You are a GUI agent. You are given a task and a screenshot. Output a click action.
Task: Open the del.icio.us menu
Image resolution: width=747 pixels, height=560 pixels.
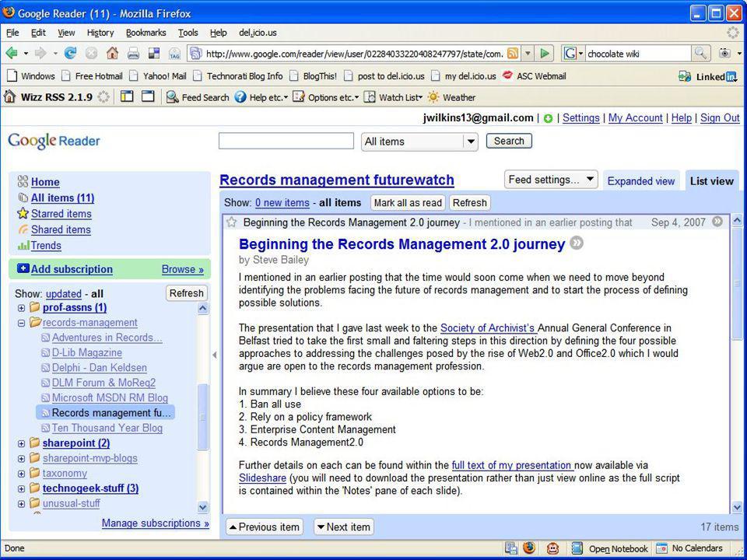coord(258,33)
